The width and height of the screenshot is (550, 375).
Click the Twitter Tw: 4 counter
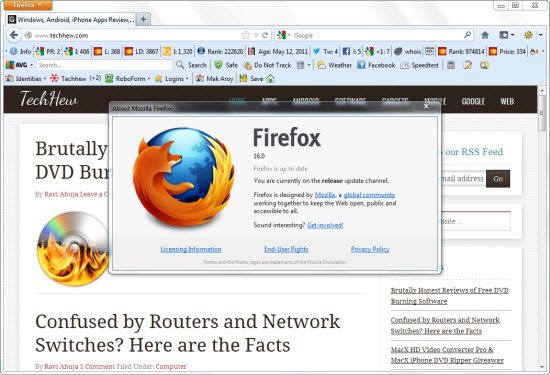(x=326, y=51)
